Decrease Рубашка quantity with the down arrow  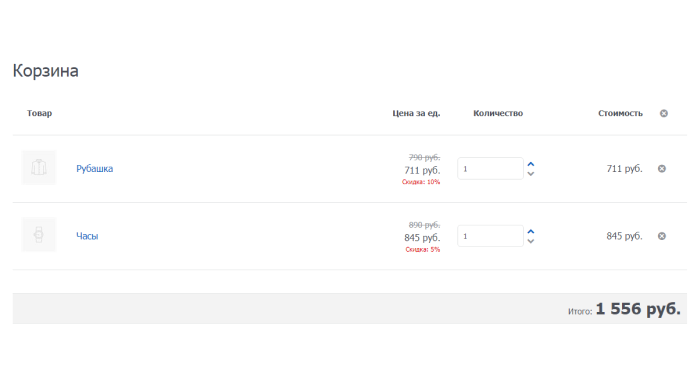pyautogui.click(x=531, y=174)
